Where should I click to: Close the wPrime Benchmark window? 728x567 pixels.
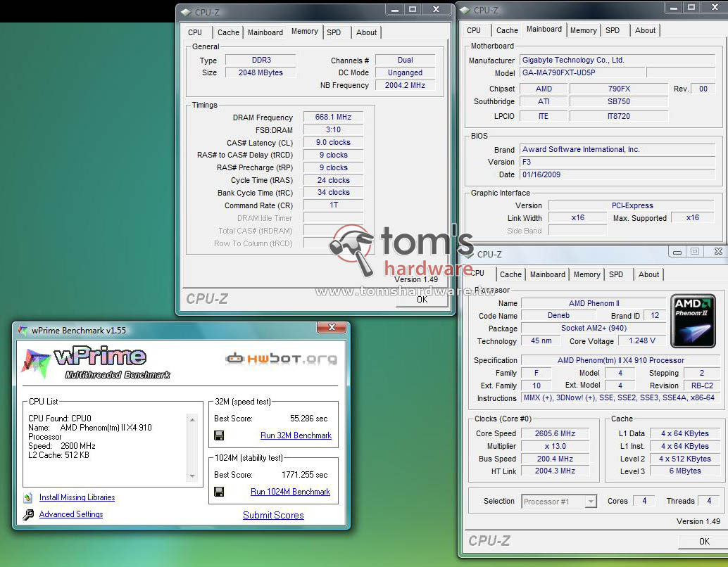[332, 327]
